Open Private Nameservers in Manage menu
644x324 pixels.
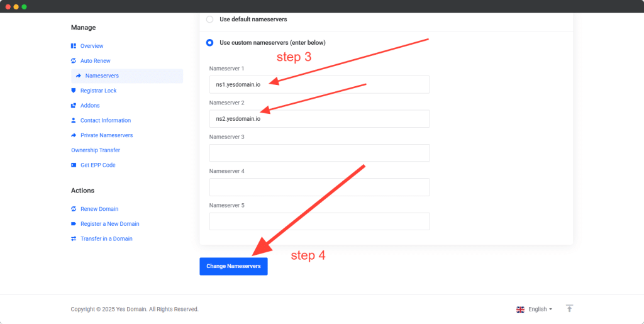click(x=106, y=135)
